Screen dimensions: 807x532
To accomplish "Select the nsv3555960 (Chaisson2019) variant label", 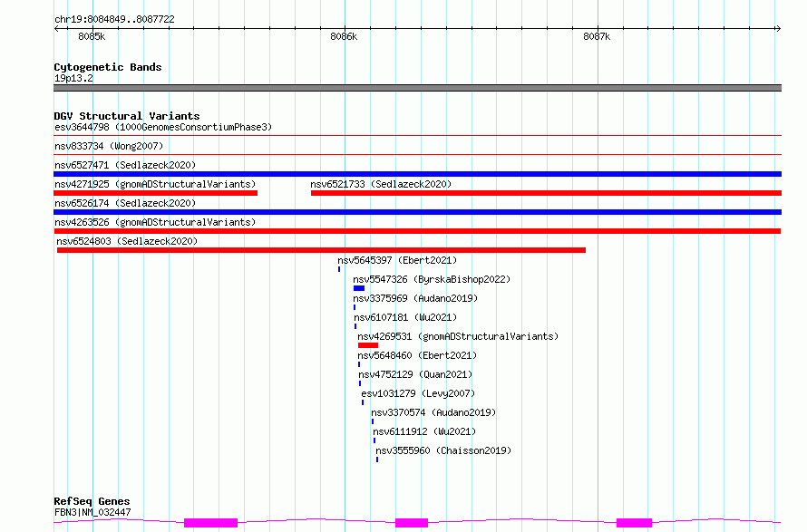I will [443, 450].
